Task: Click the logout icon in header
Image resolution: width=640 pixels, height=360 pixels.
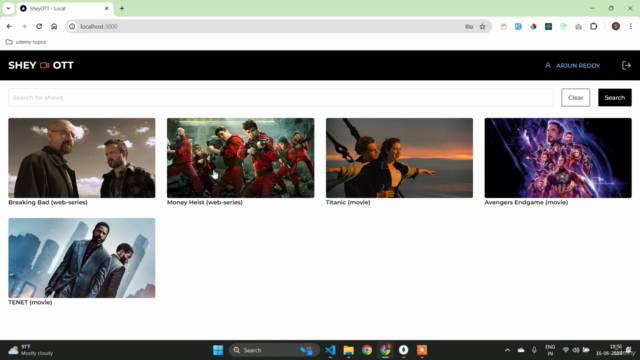Action: [x=626, y=65]
